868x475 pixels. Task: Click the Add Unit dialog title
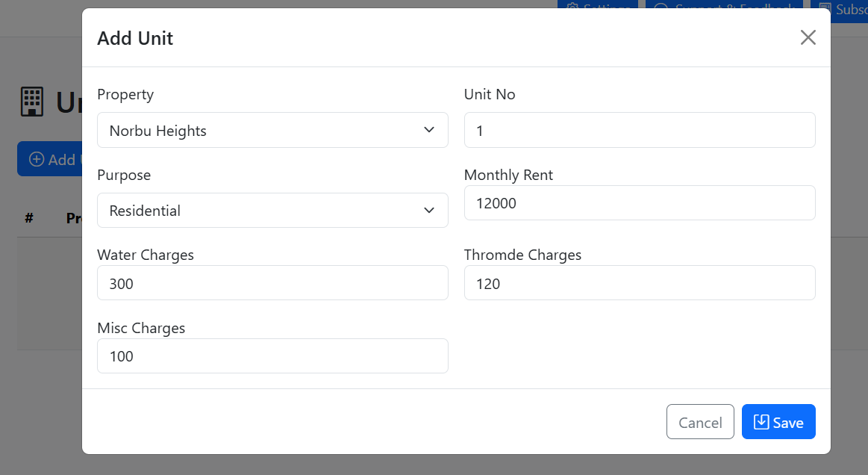pyautogui.click(x=135, y=38)
